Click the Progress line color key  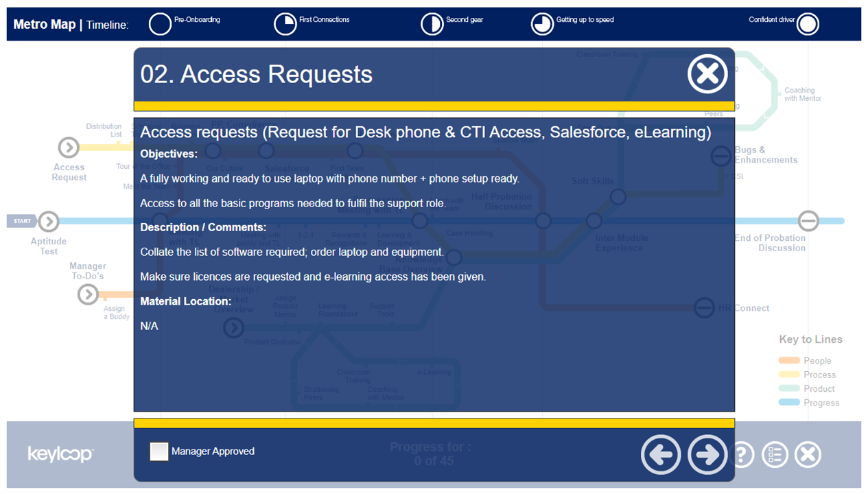point(789,402)
